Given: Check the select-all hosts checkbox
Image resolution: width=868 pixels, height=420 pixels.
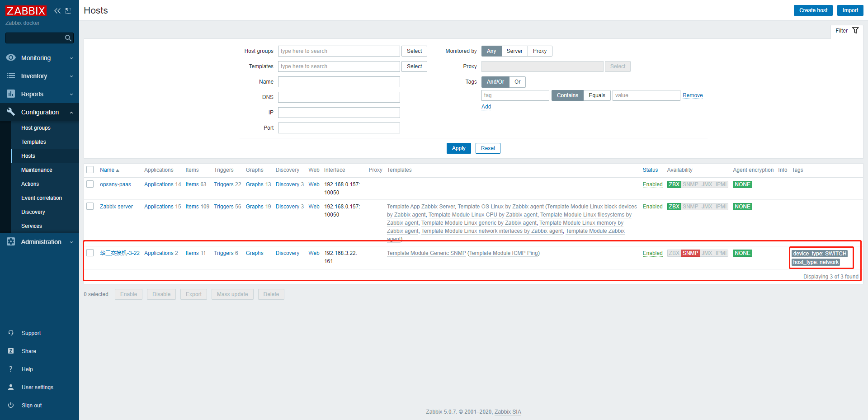Looking at the screenshot, I should point(90,170).
